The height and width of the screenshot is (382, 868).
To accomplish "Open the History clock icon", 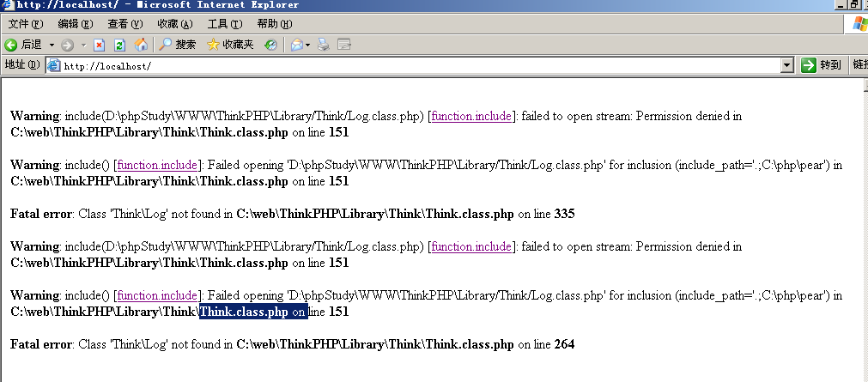I will 270,45.
